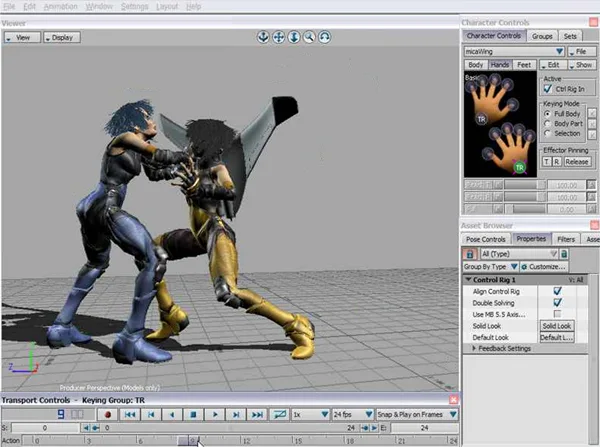The image size is (600, 447).
Task: Open the Animation menu
Action: click(x=60, y=7)
